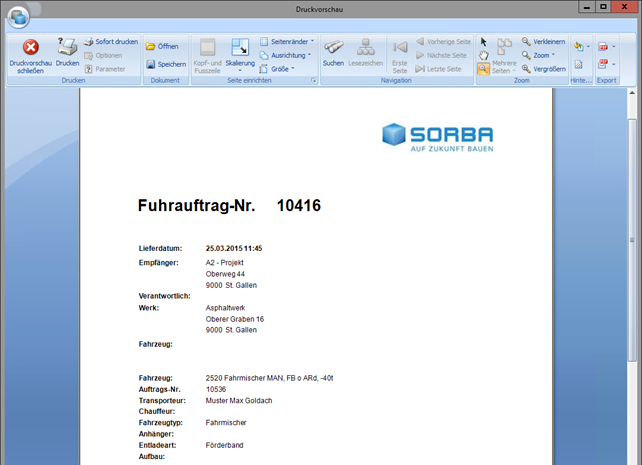Screen dimensions: 642x465
Task: Expand the Seitenränder margins dropdown
Action: click(286, 42)
